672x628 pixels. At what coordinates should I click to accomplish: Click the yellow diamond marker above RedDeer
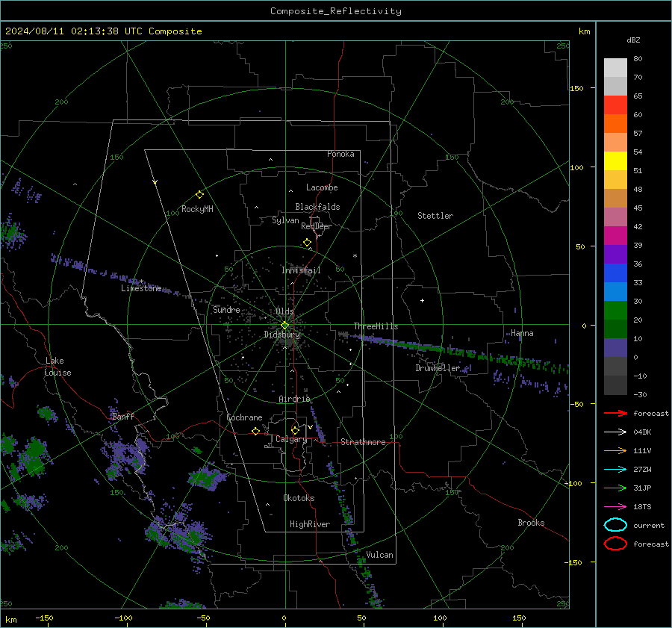(x=307, y=243)
